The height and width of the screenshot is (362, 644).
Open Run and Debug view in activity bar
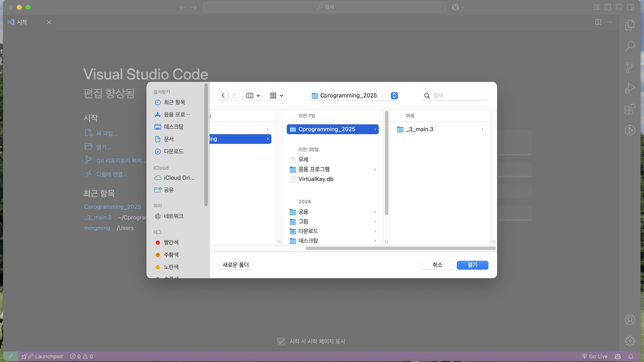(x=630, y=88)
